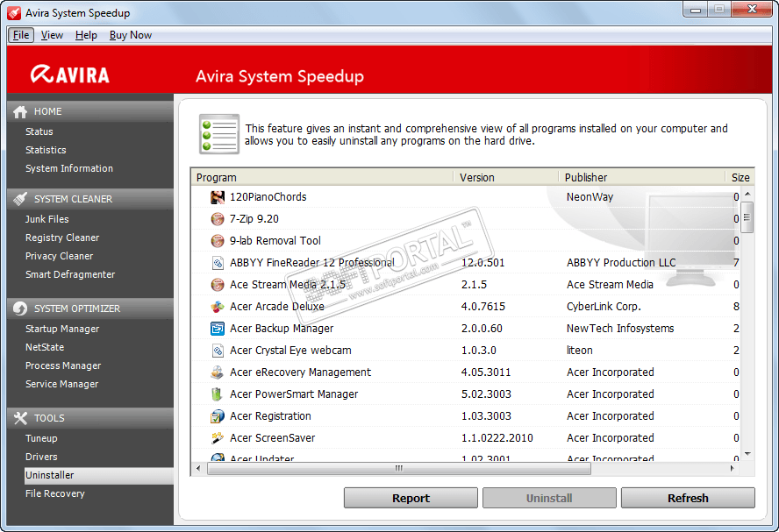Click the Acer eRecovery Management icon
The image size is (779, 532).
pyautogui.click(x=217, y=372)
